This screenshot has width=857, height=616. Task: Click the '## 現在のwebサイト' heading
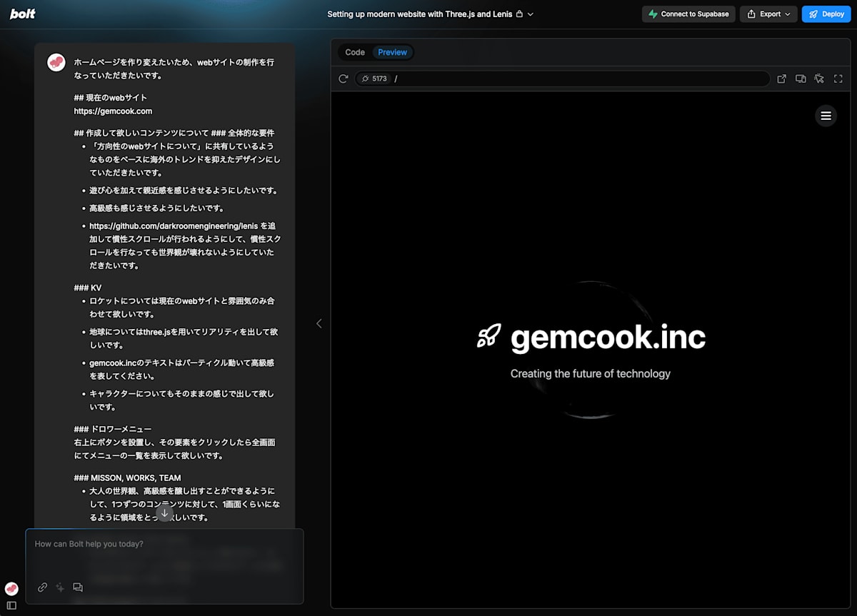111,98
